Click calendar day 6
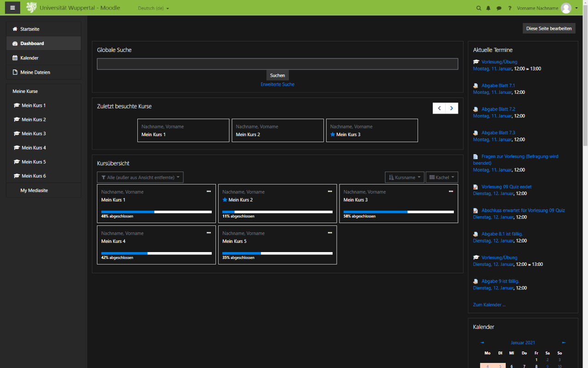The width and height of the screenshot is (588, 368). click(512, 366)
